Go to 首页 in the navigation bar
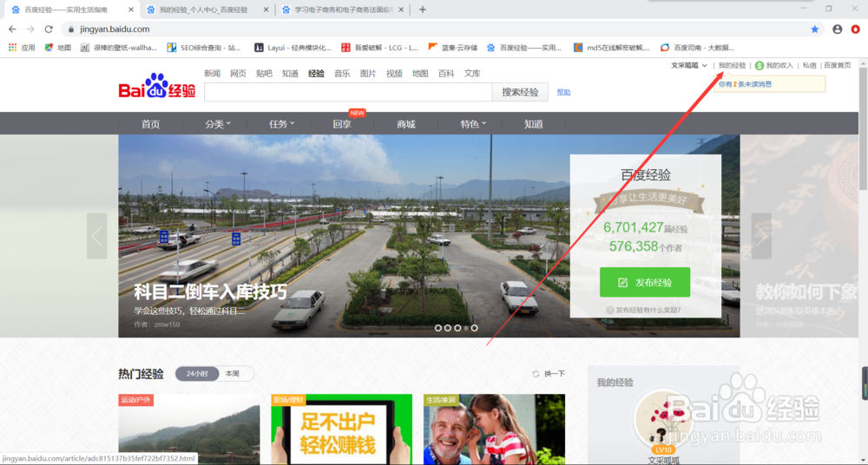This screenshot has height=465, width=868. tap(150, 124)
